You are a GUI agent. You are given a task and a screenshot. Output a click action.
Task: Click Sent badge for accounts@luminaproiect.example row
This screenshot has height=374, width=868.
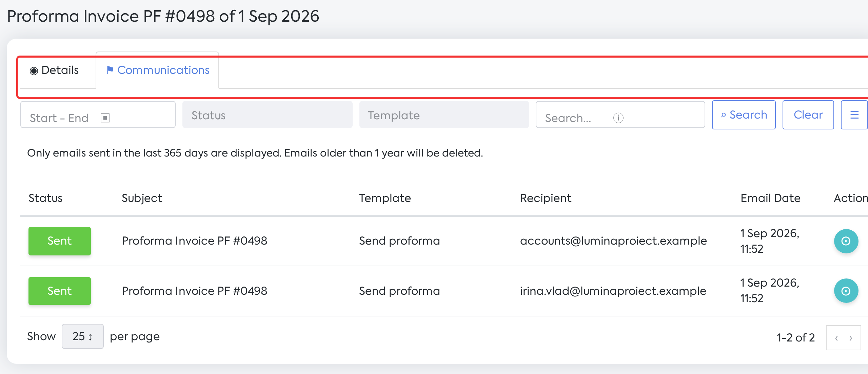coord(60,241)
